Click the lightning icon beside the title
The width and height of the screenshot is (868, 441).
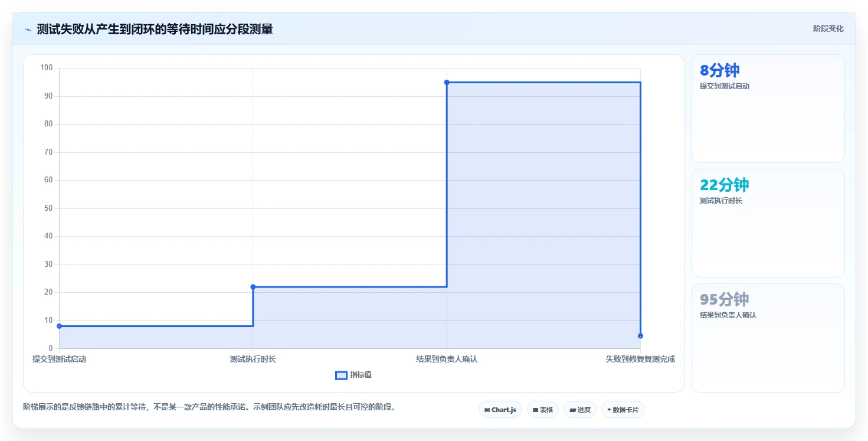[x=28, y=30]
